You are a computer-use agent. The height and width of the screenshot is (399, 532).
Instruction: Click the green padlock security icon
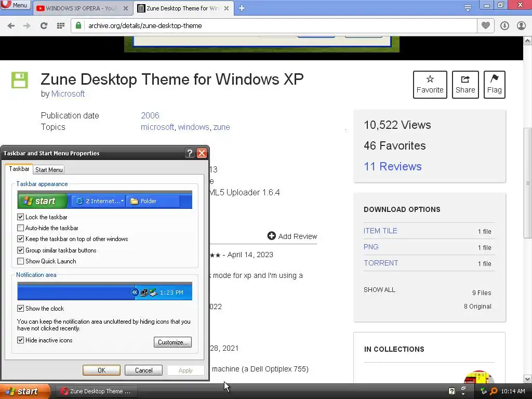[x=78, y=25]
